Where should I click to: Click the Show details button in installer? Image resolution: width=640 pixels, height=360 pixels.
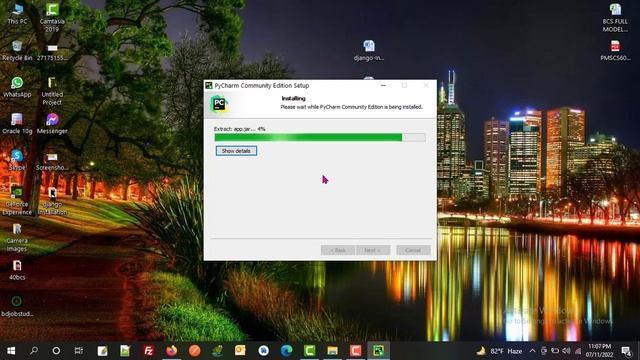click(236, 151)
